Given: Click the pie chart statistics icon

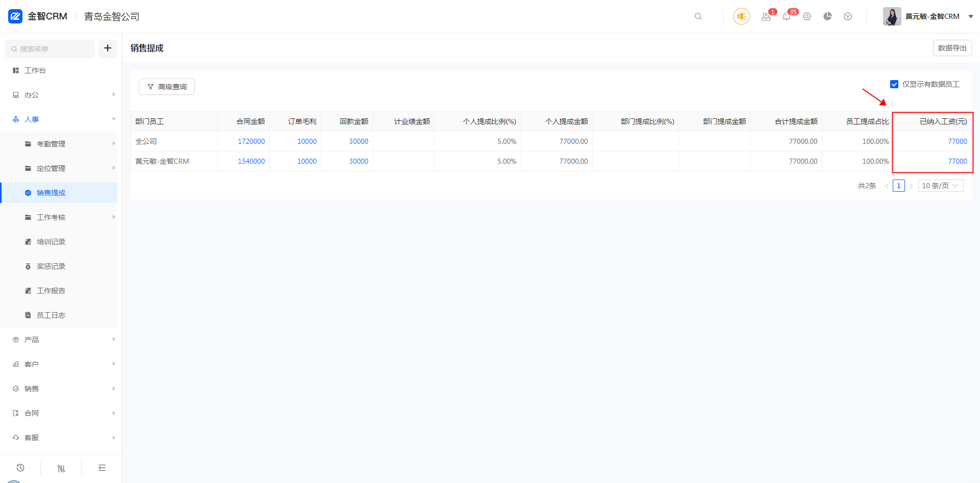Looking at the screenshot, I should click(x=827, y=16).
